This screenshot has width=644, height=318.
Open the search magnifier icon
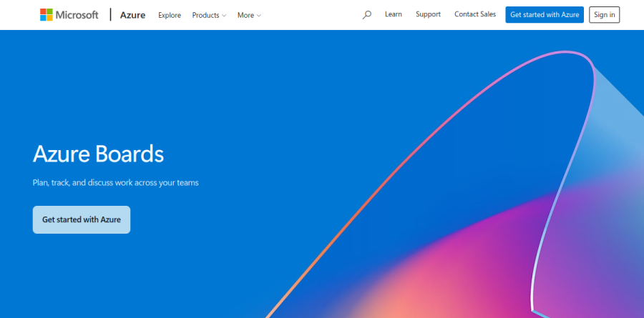(367, 15)
